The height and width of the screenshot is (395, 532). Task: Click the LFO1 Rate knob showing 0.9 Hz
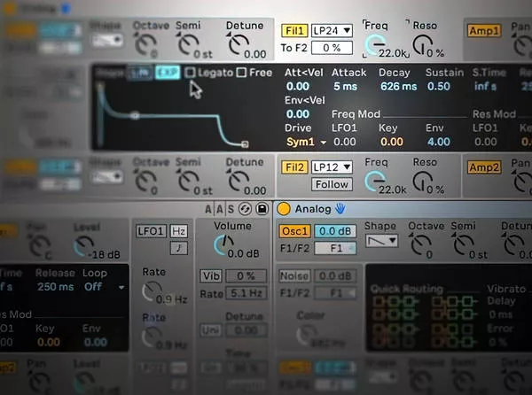(x=152, y=291)
